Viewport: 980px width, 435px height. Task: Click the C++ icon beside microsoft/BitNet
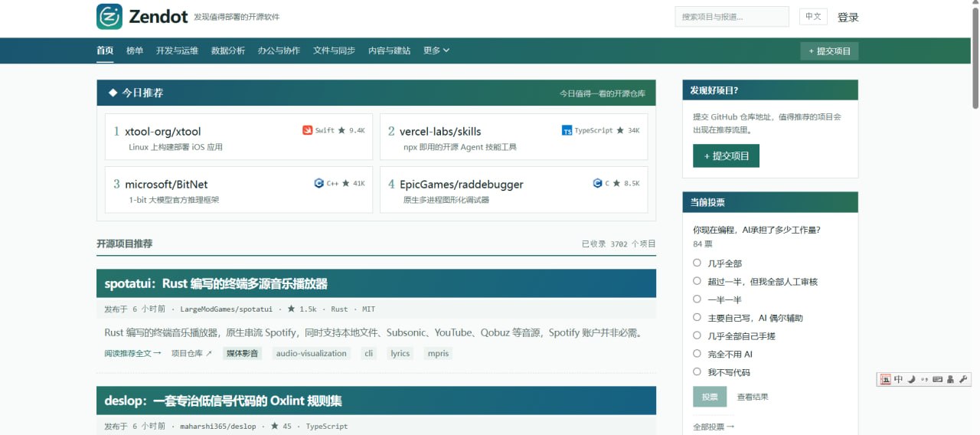pyautogui.click(x=318, y=183)
